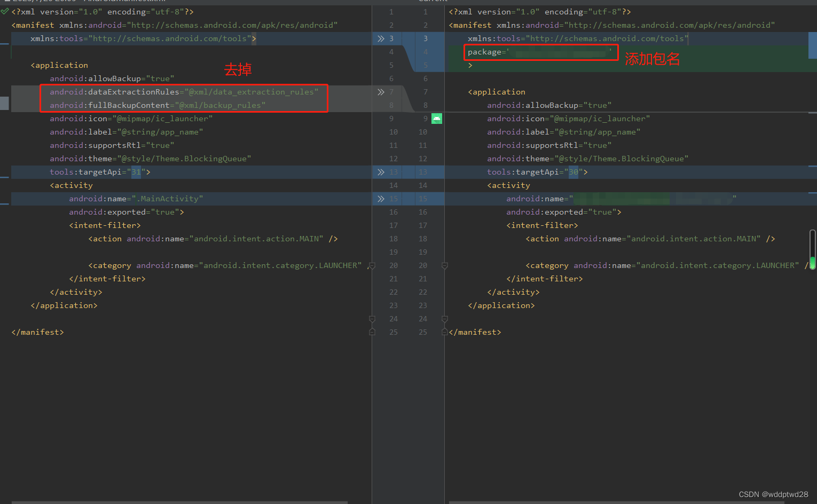Click android:theme line in left pane
This screenshot has width=817, height=504.
click(x=151, y=159)
